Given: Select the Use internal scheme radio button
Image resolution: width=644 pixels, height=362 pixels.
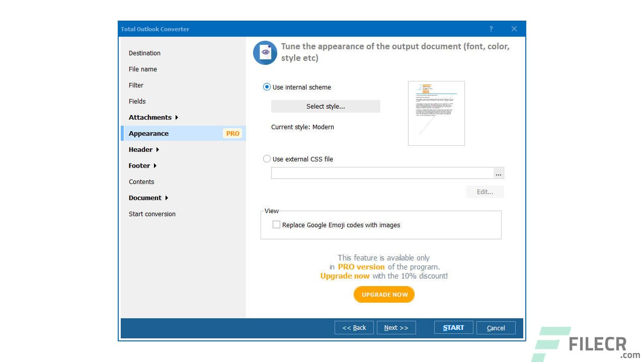Looking at the screenshot, I should click(x=267, y=86).
